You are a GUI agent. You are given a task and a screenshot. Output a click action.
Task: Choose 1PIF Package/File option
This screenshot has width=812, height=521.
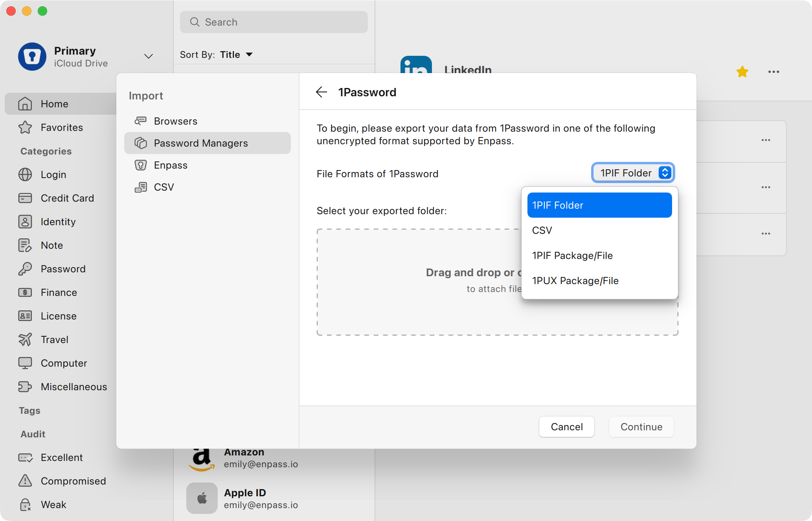(x=599, y=255)
